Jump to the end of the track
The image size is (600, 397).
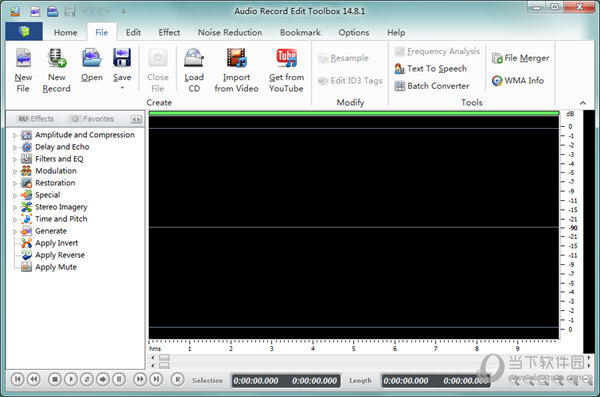(156, 379)
